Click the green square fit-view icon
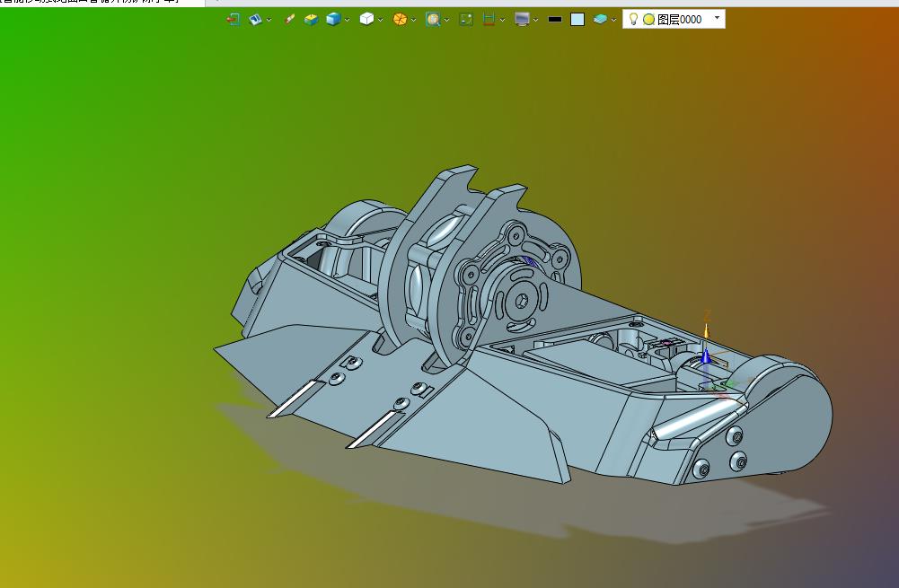Screen dimensions: 899x588 pos(466,20)
